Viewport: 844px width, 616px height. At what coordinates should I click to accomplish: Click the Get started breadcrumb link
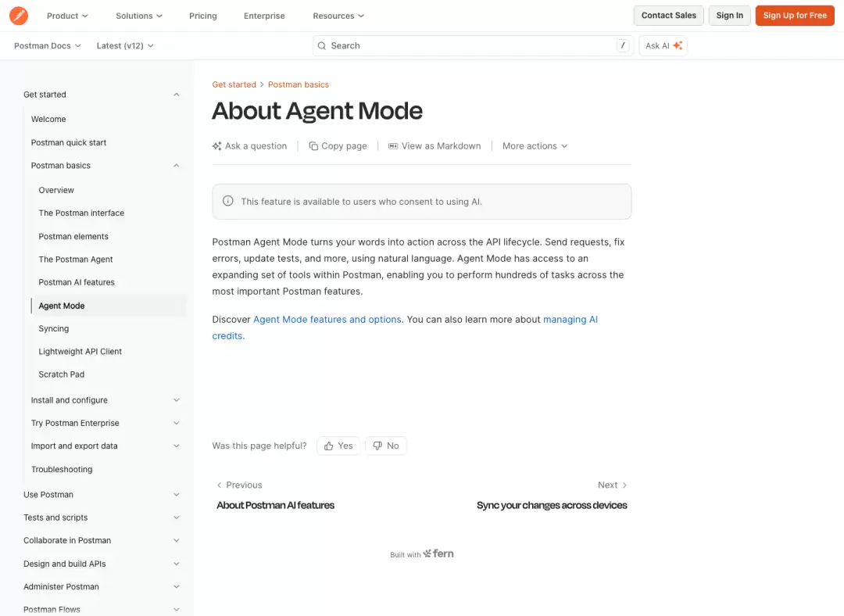[234, 84]
